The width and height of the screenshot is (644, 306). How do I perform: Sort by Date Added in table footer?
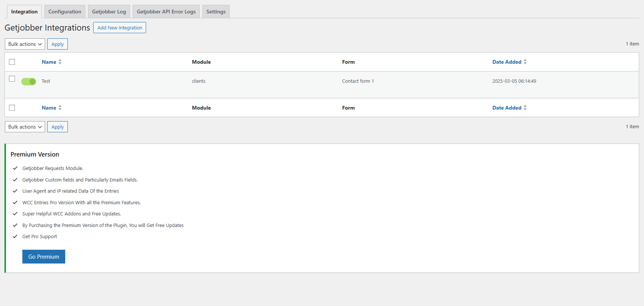click(x=507, y=108)
